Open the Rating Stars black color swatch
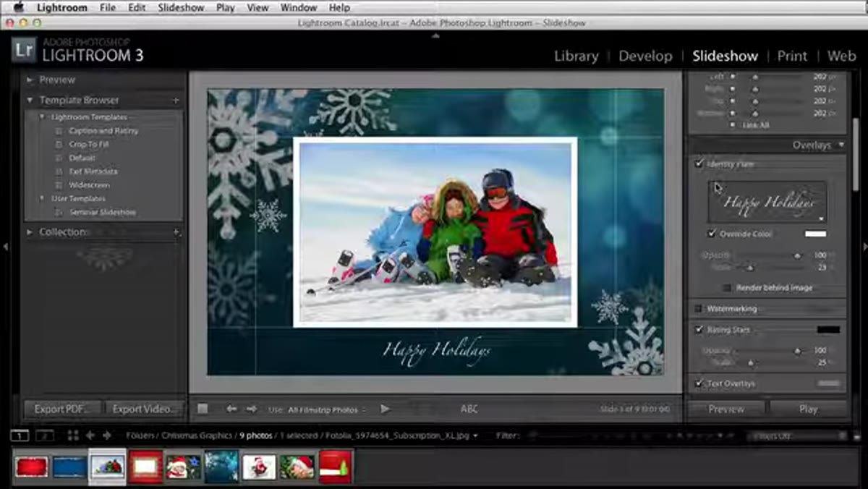The height and width of the screenshot is (489, 868). [828, 330]
